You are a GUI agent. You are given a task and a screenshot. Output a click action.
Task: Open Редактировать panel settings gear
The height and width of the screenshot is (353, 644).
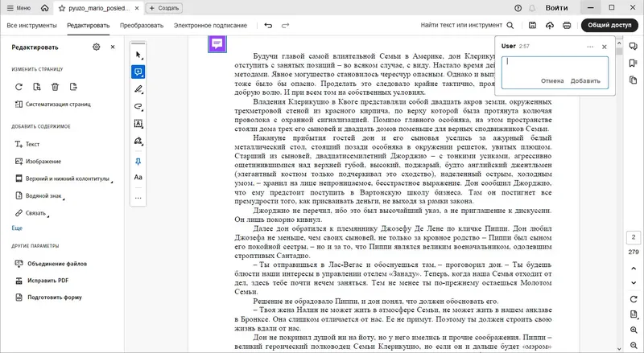97,47
